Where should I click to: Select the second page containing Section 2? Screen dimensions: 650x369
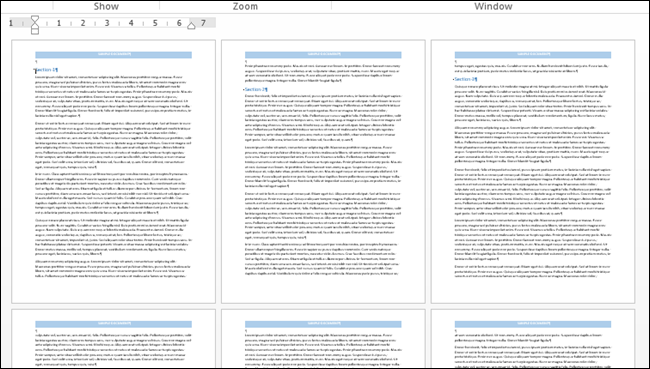click(x=323, y=172)
